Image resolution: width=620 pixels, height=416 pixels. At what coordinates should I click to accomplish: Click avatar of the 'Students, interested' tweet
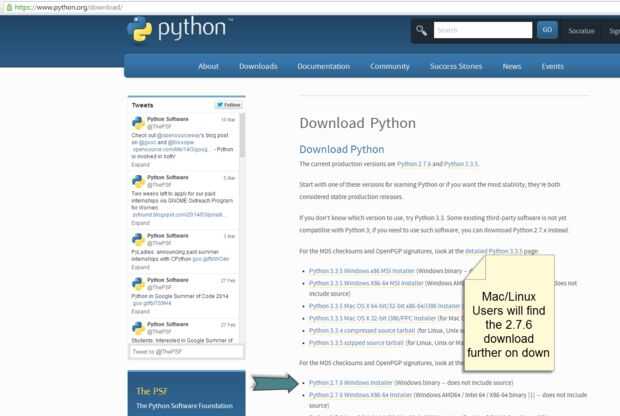(x=138, y=328)
